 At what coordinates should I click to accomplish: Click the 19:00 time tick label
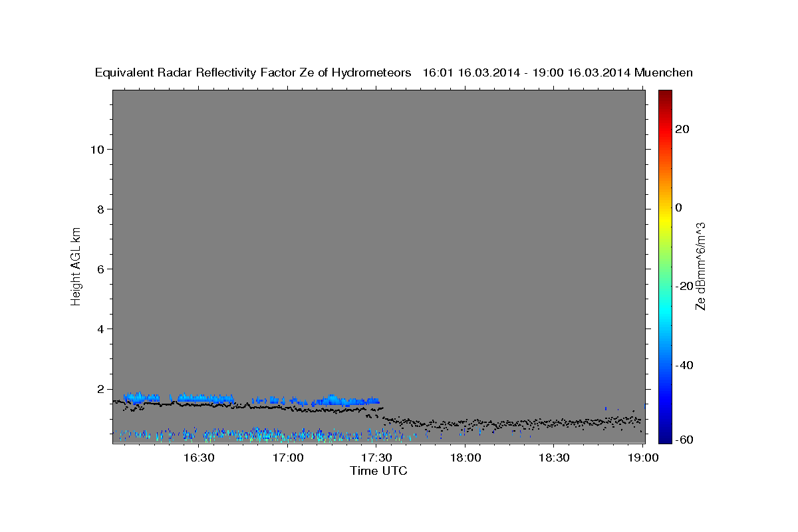(642, 458)
